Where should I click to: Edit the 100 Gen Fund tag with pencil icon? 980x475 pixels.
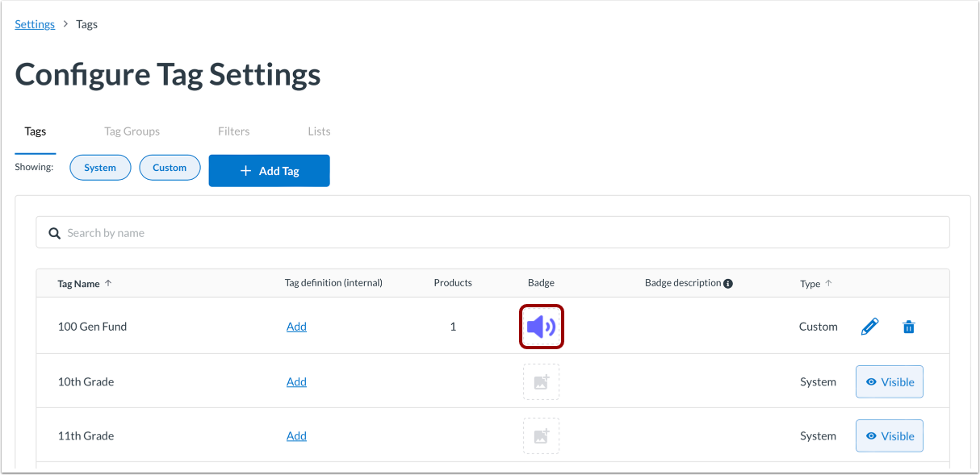(x=869, y=327)
